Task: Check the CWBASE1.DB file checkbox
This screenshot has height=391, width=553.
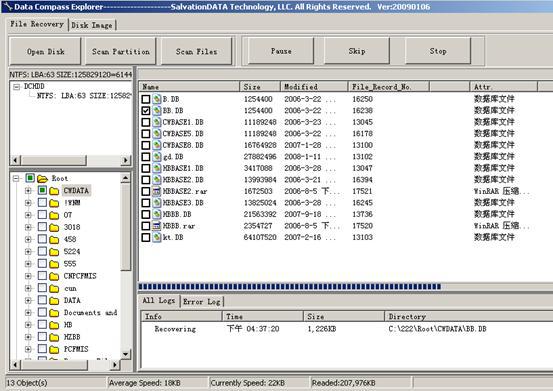Action: tap(146, 122)
